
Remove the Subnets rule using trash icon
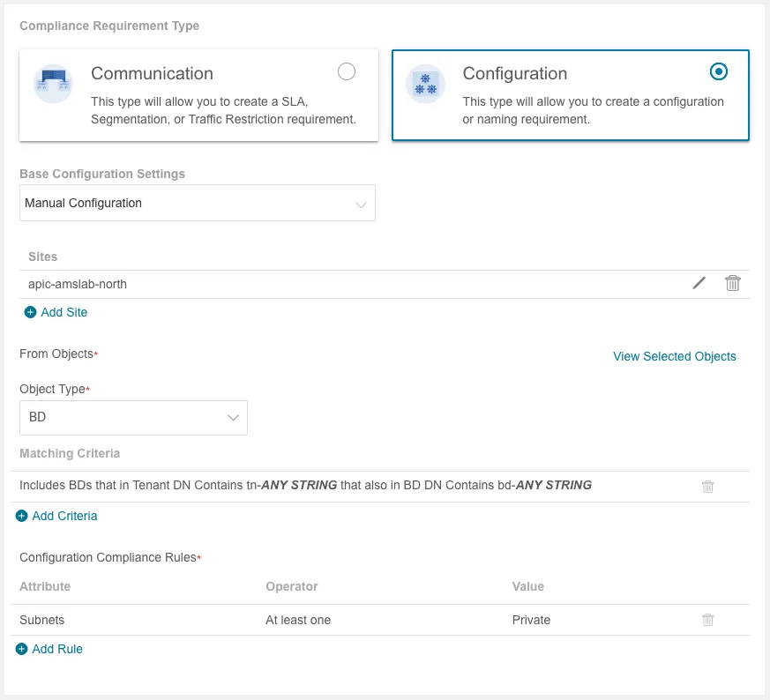pyautogui.click(x=707, y=620)
